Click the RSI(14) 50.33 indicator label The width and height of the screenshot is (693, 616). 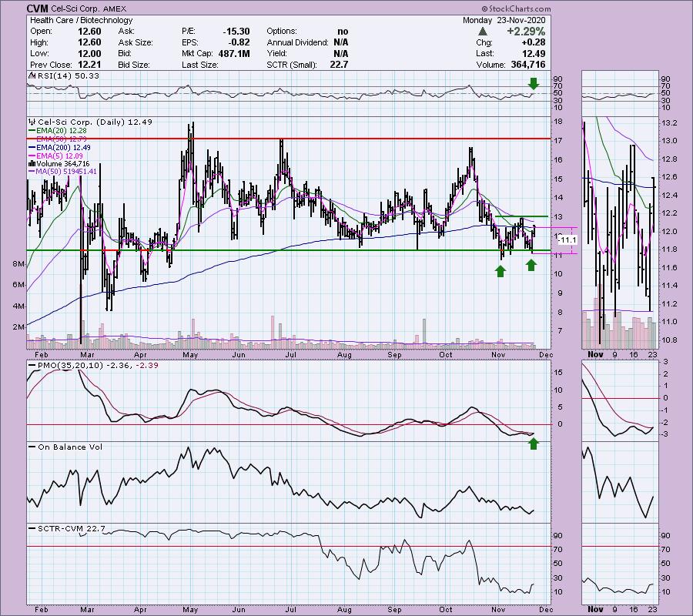(x=69, y=76)
